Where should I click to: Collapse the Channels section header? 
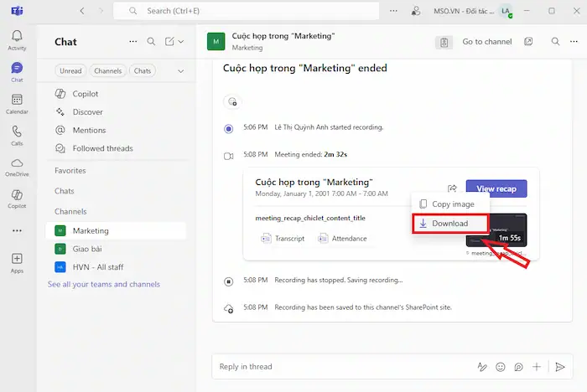(x=70, y=211)
